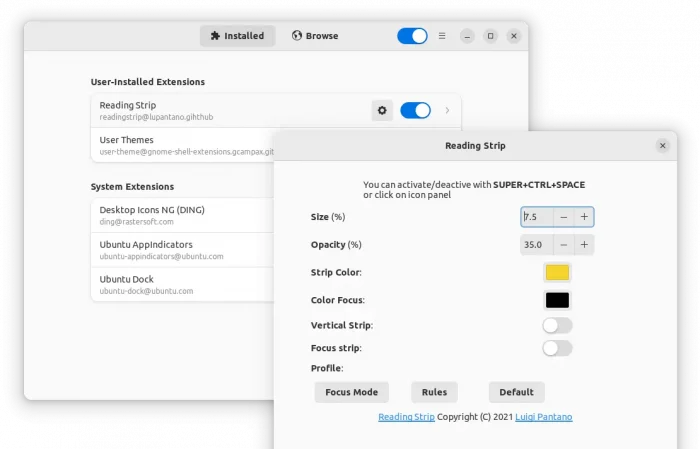Switch to the Installed tab
Screen dimensions: 700x449
click(x=238, y=36)
